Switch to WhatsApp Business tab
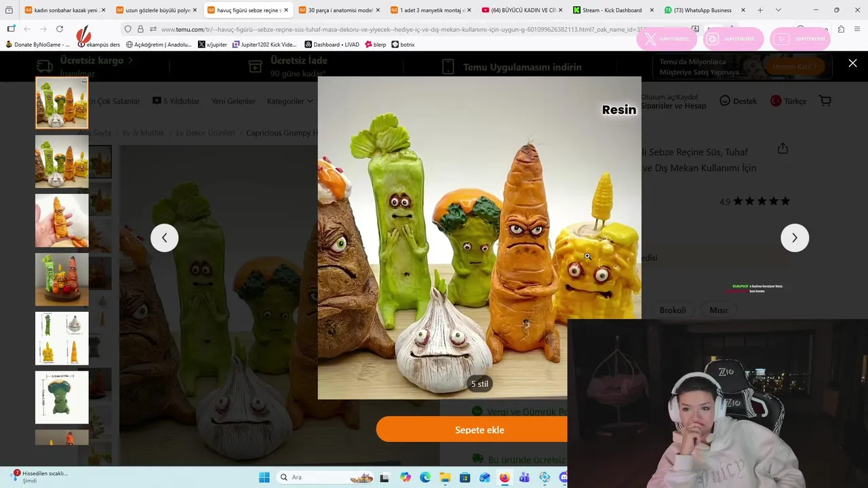 705,10
